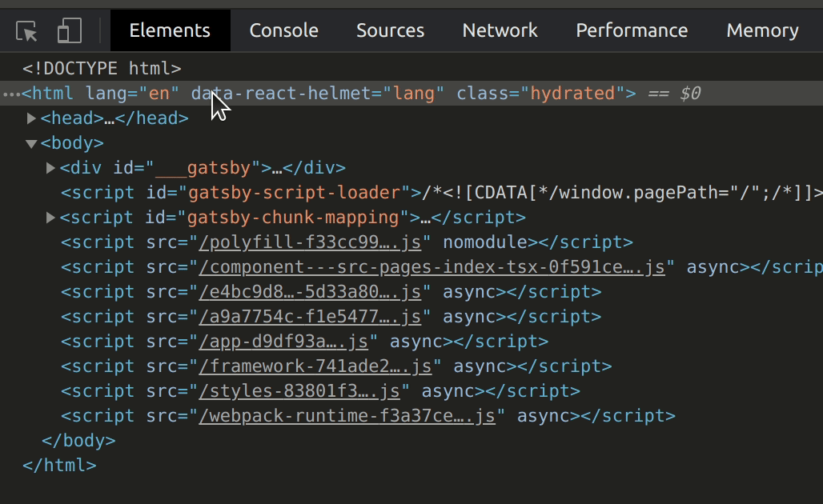
Task: Open the Performance tab
Action: click(x=632, y=30)
